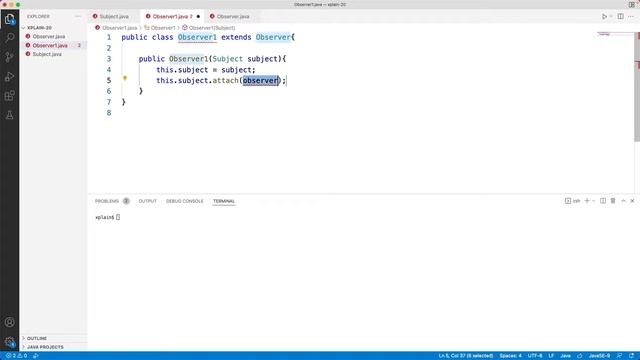Split the editor to the right
Image resolution: width=640 pixels, height=360 pixels.
[x=620, y=16]
